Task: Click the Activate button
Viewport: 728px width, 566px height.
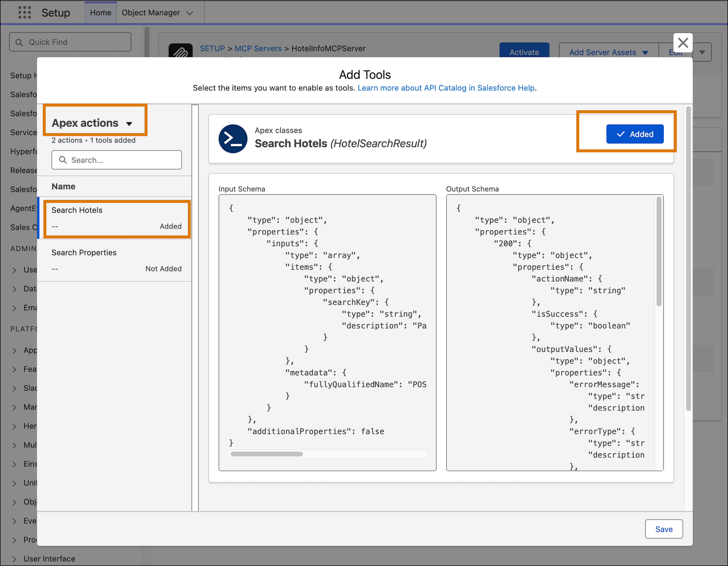Action: tap(524, 52)
